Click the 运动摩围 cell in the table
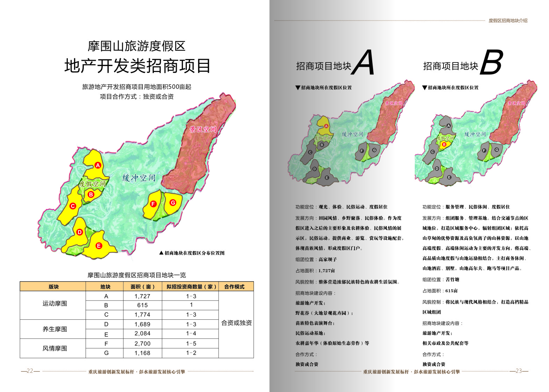The height and width of the screenshot is (392, 549). coord(54,304)
